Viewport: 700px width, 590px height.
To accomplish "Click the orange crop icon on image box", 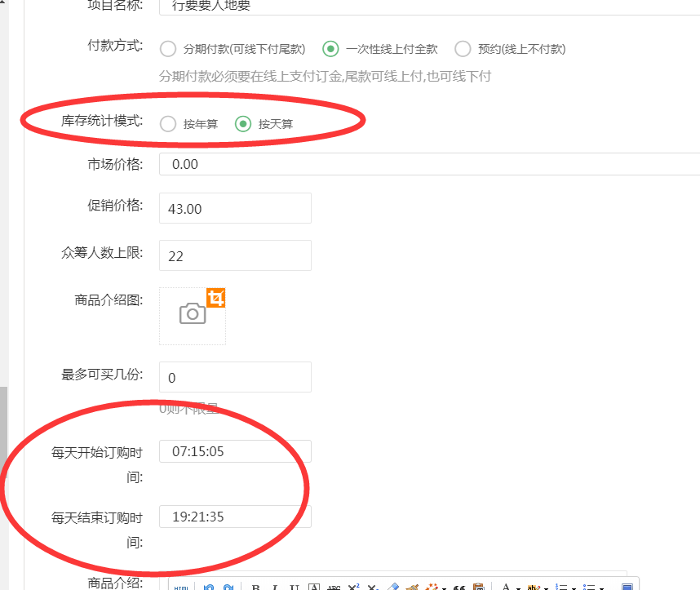I will pyautogui.click(x=215, y=298).
